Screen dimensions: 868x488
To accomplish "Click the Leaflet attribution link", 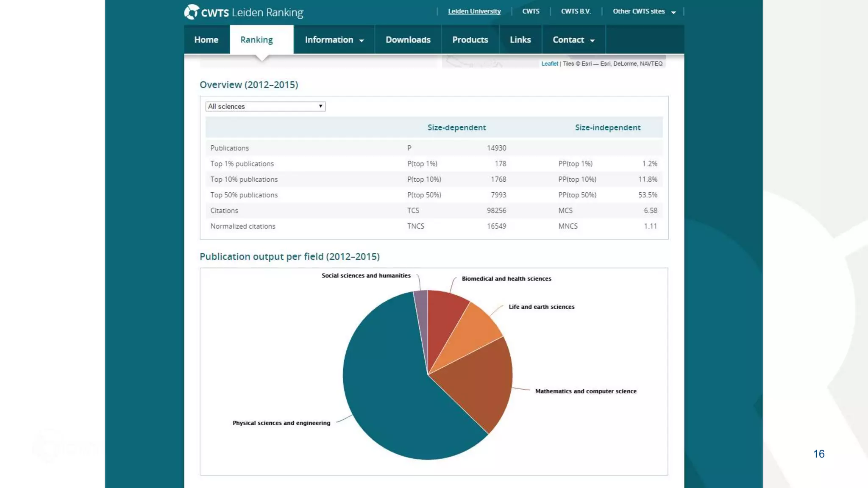I will coord(549,64).
